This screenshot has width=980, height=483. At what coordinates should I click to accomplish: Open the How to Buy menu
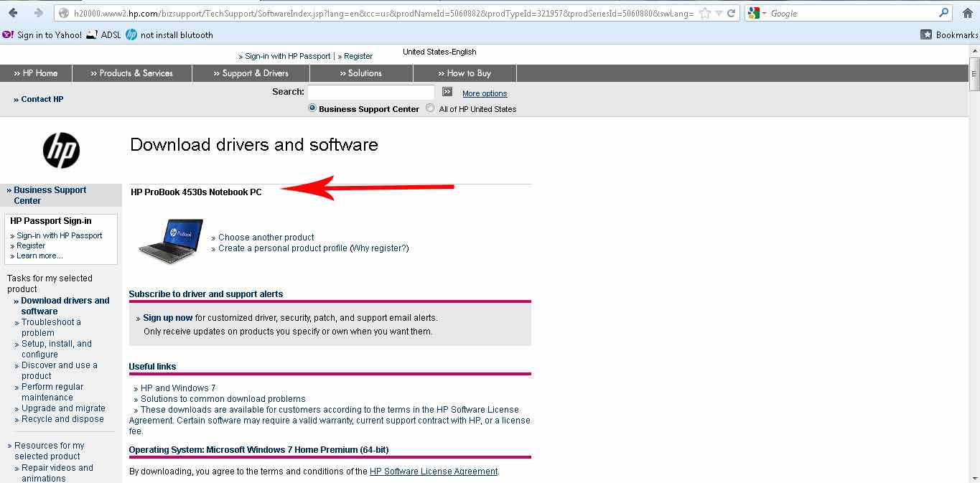click(x=465, y=73)
